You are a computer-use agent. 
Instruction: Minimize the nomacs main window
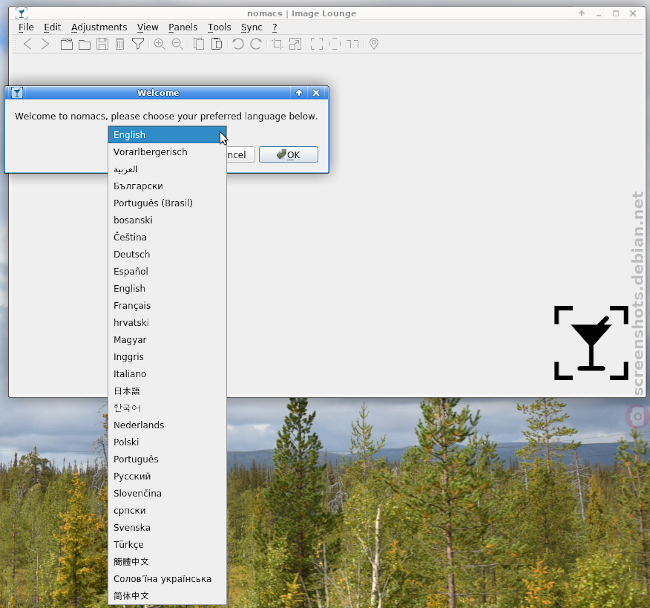[x=599, y=14]
